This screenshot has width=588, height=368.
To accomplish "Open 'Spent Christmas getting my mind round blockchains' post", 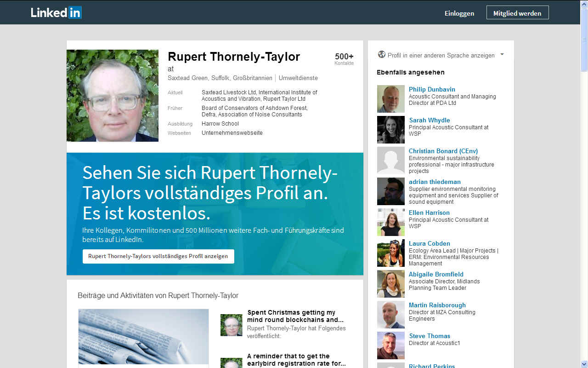I will (295, 316).
